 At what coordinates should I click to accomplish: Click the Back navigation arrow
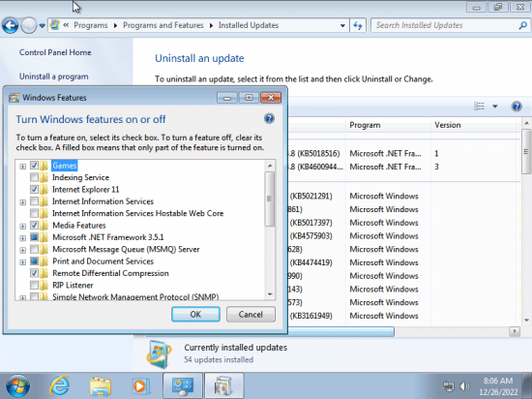coord(10,25)
